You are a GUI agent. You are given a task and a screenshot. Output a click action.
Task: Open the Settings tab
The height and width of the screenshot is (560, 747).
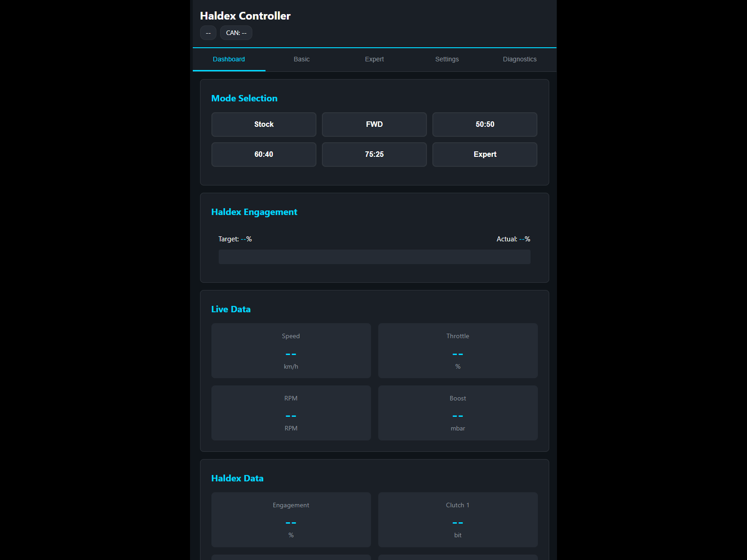(447, 60)
